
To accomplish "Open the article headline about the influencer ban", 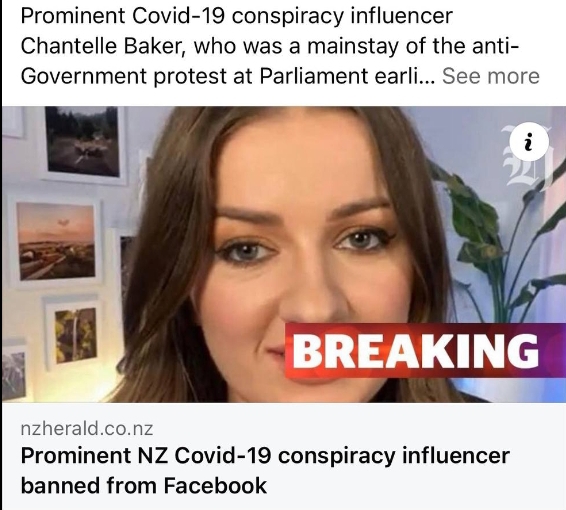I will [265, 470].
